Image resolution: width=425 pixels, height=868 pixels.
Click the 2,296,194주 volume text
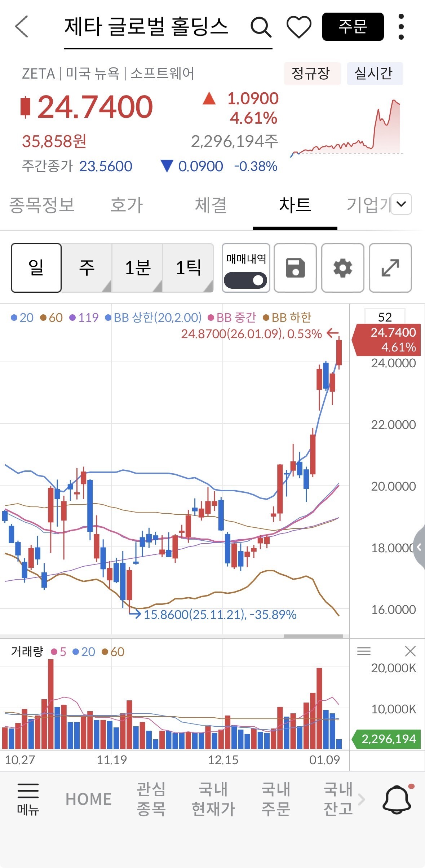pos(235,141)
